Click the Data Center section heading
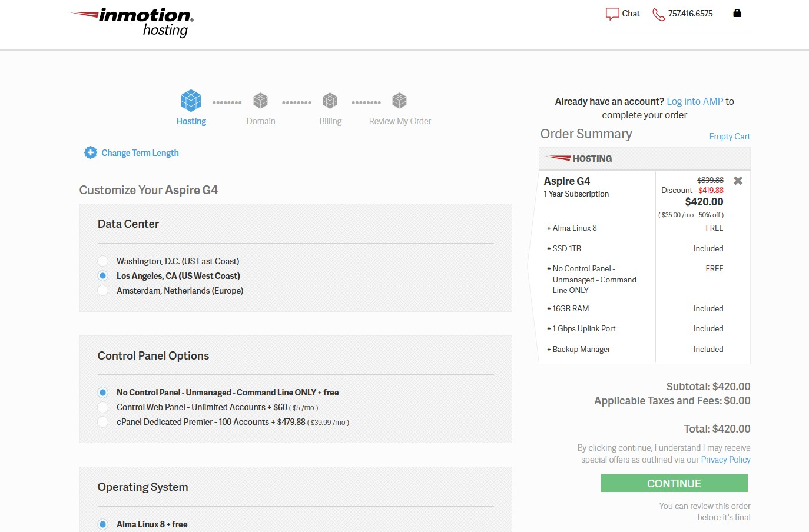 (x=128, y=224)
